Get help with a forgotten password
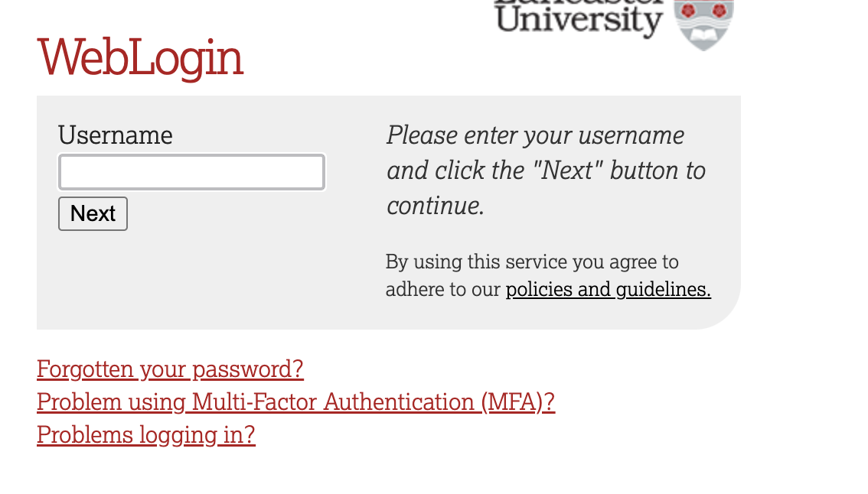 pos(170,369)
